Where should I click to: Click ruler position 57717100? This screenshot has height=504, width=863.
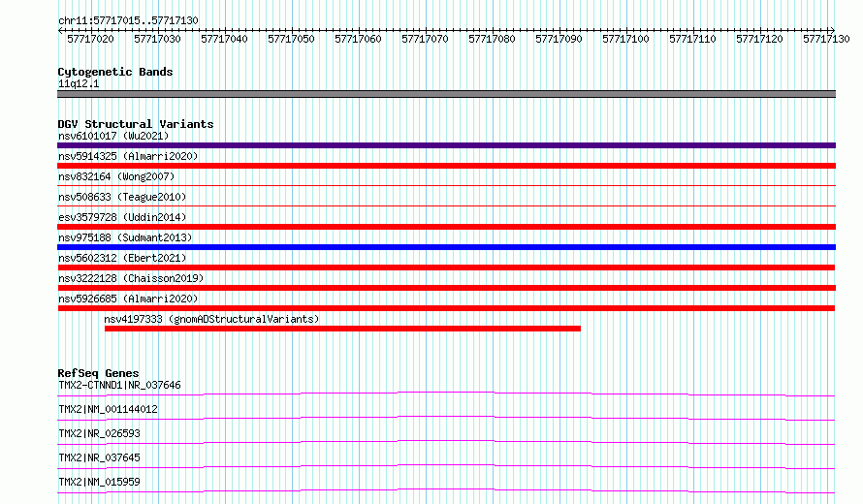click(625, 39)
